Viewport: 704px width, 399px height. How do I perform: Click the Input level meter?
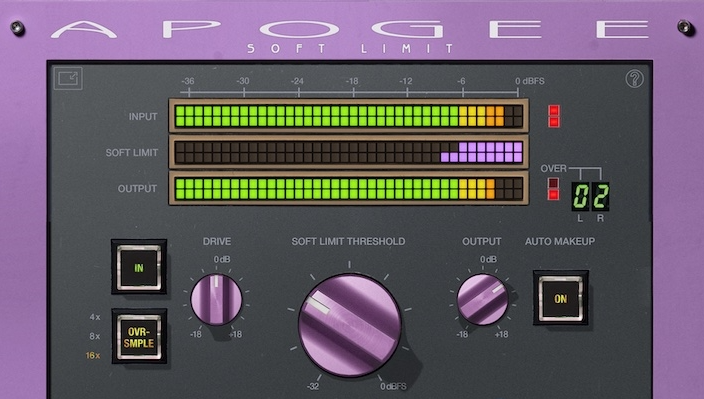pyautogui.click(x=349, y=116)
